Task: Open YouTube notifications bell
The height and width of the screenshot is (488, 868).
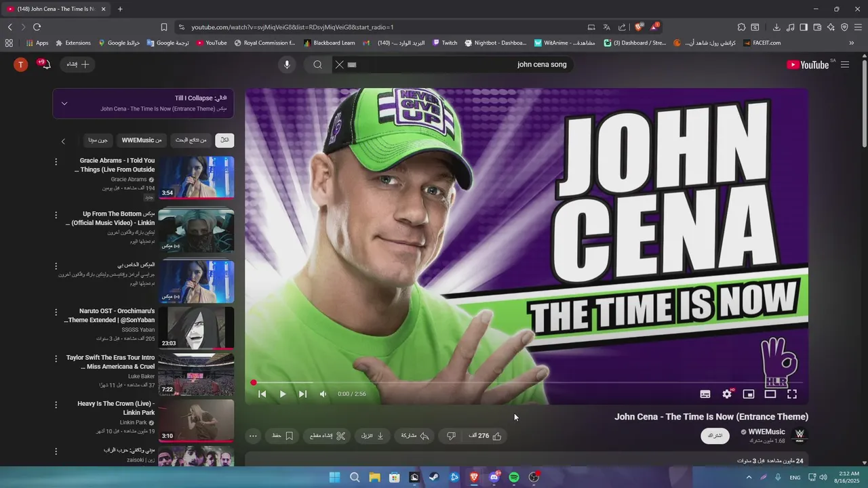Action: click(45, 64)
